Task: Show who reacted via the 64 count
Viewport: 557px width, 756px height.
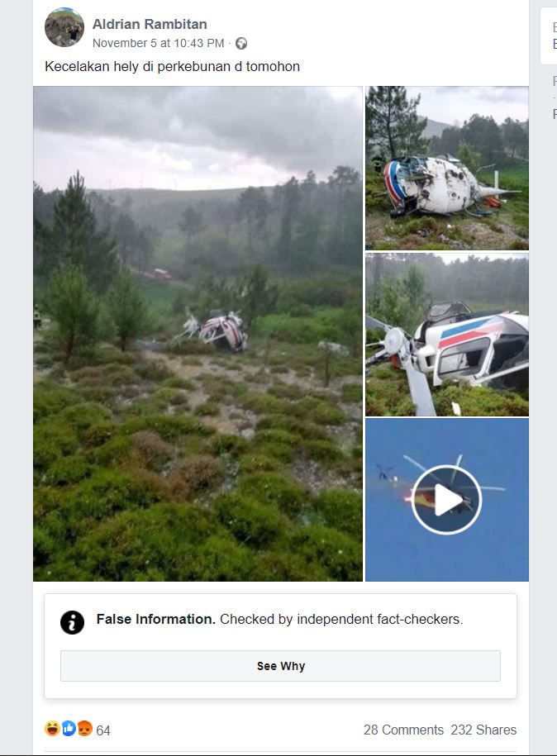Action: (x=103, y=730)
